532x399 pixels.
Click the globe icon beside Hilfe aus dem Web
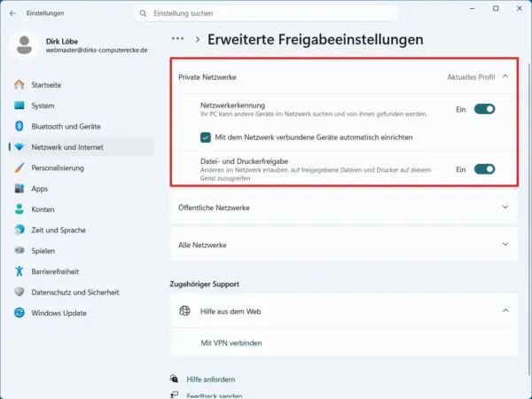coord(184,311)
